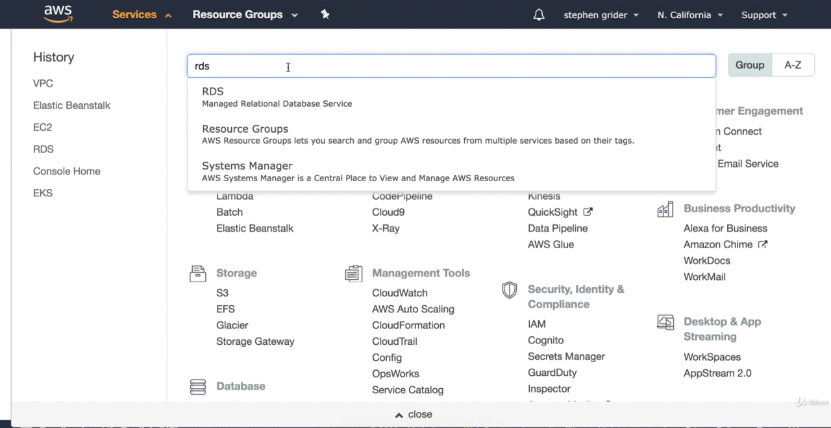Select RDS search suggestion
The image size is (831, 428).
tap(451, 97)
